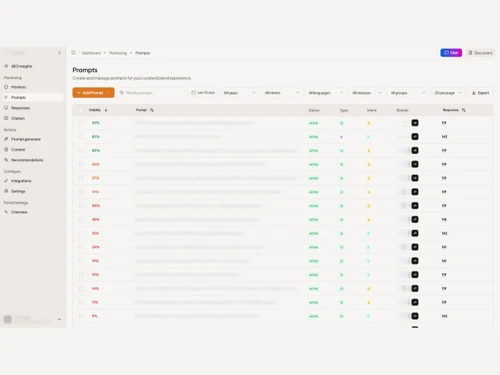Sort by Visibility column arrow

point(106,110)
